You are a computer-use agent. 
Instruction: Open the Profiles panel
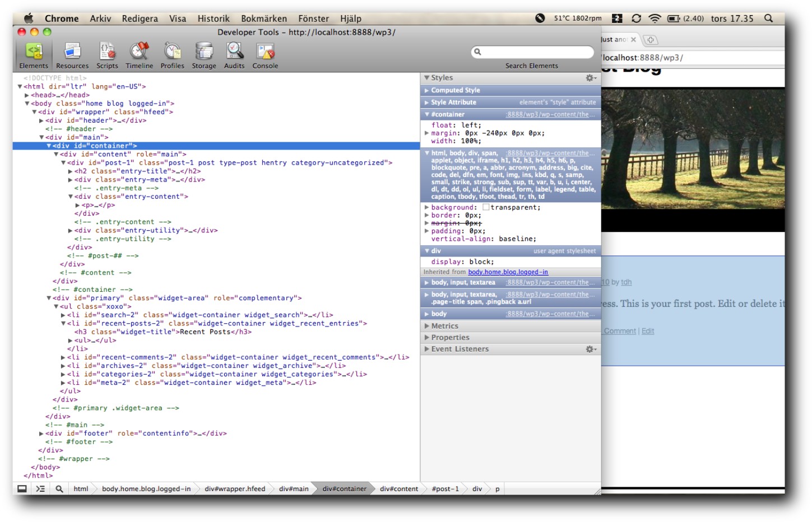click(x=172, y=55)
